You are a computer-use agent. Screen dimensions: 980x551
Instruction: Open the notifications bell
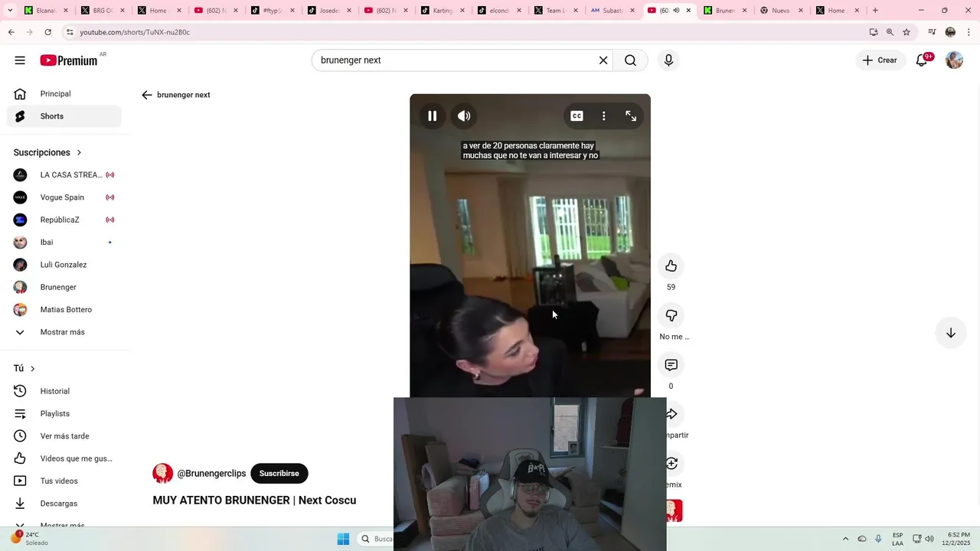click(x=922, y=60)
